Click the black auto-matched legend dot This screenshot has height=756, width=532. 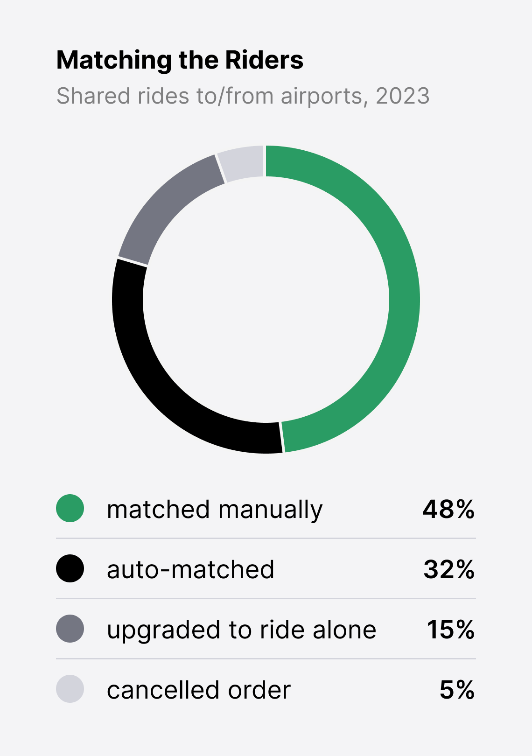tap(70, 568)
